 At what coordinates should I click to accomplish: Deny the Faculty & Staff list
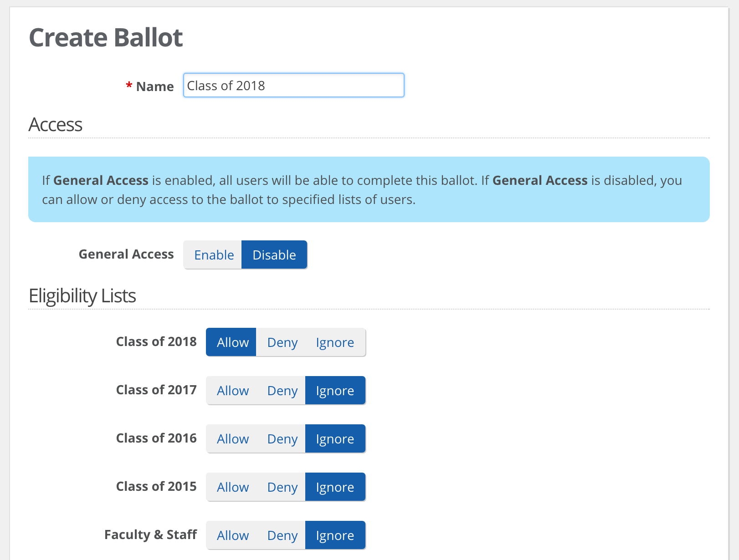click(282, 535)
